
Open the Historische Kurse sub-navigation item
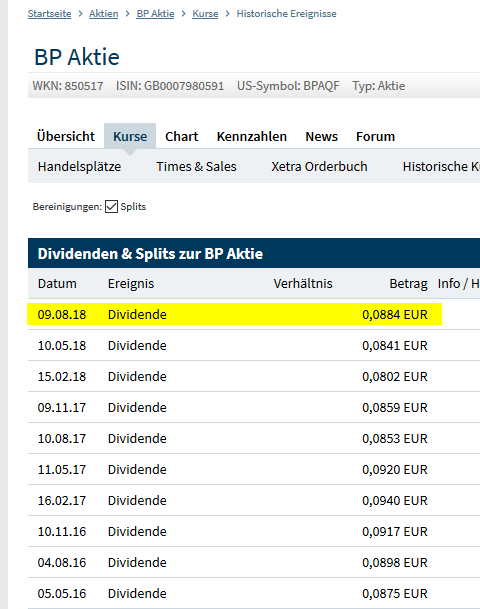click(x=441, y=167)
